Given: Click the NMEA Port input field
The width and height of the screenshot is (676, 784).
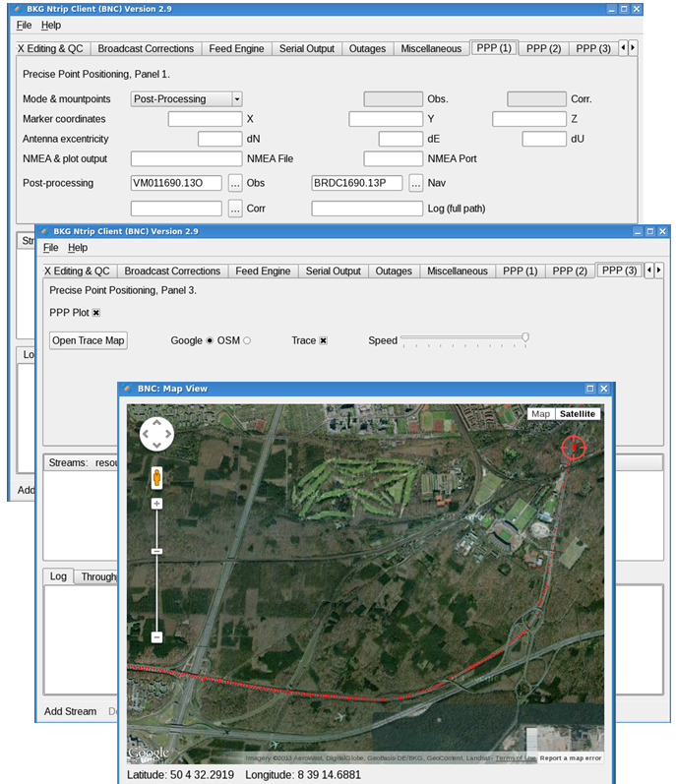Looking at the screenshot, I should (x=393, y=159).
